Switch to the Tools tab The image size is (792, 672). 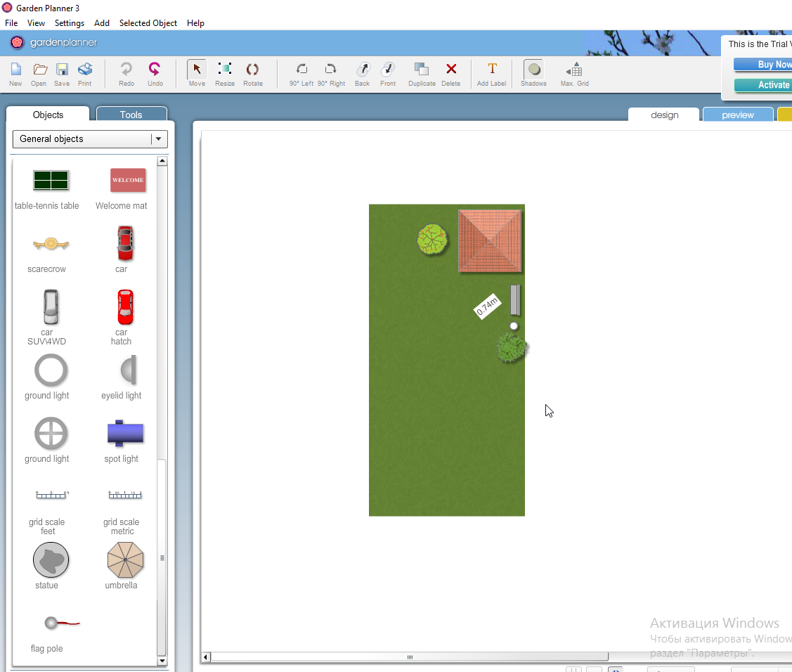coord(131,114)
